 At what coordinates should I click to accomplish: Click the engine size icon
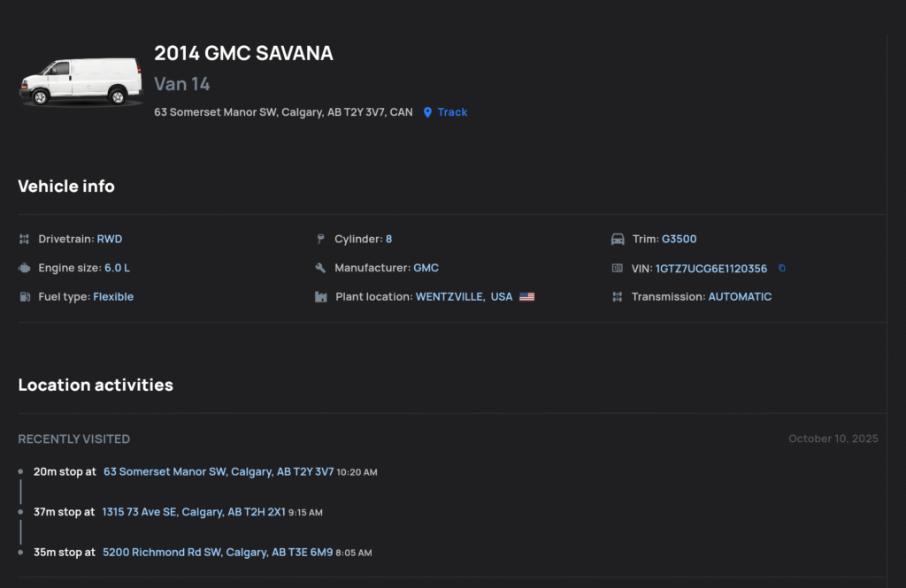tap(24, 268)
